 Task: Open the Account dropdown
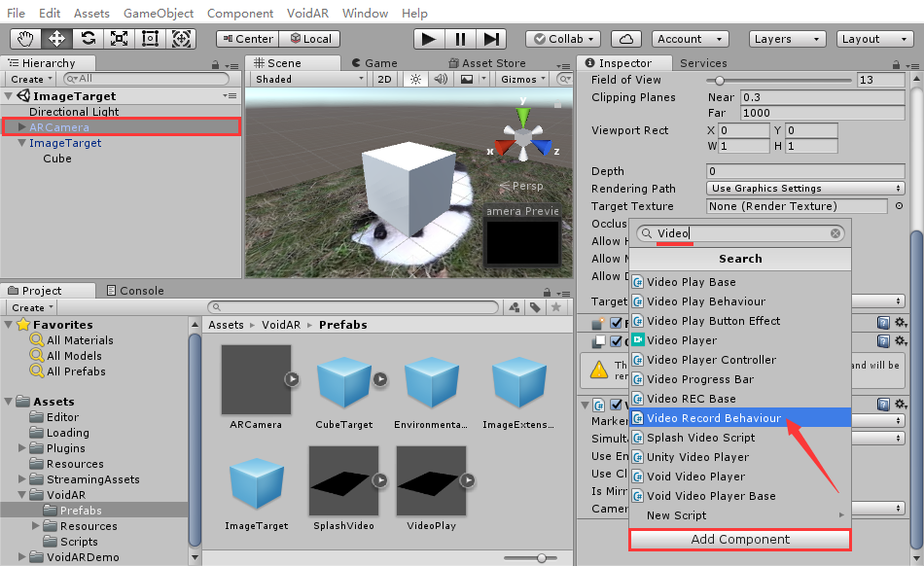[x=690, y=39]
